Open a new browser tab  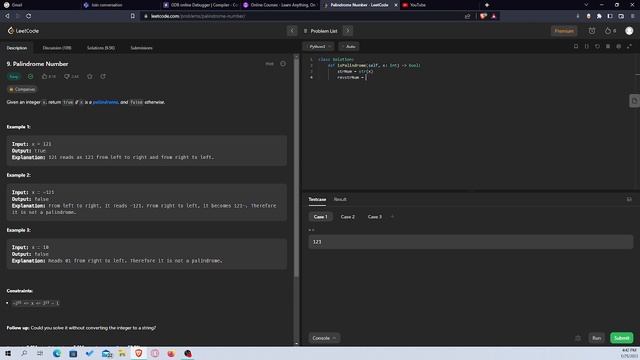click(x=487, y=5)
